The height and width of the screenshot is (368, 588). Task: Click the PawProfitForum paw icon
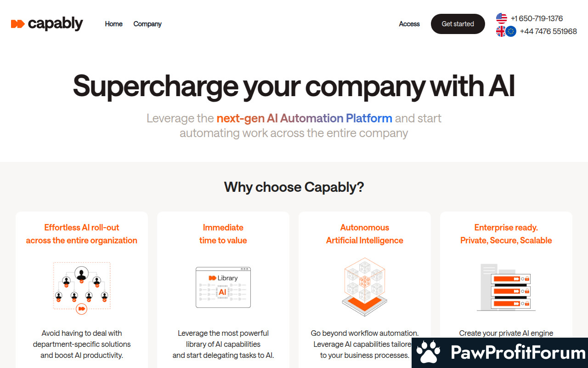click(x=428, y=353)
